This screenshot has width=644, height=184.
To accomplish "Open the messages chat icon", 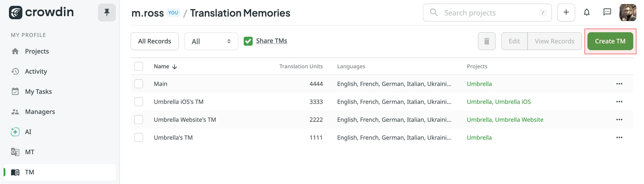I will [607, 12].
